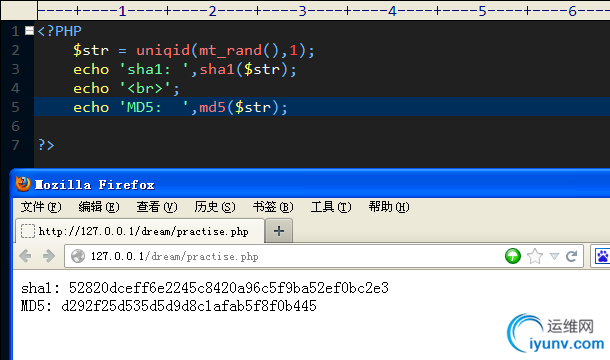Bookmark this page with the star icon
This screenshot has height=360, width=610.
click(x=535, y=256)
